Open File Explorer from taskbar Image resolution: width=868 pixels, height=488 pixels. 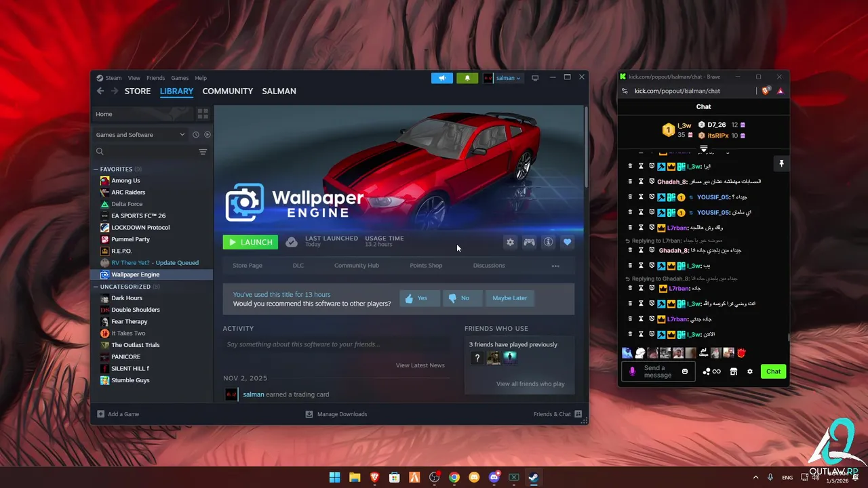(355, 477)
